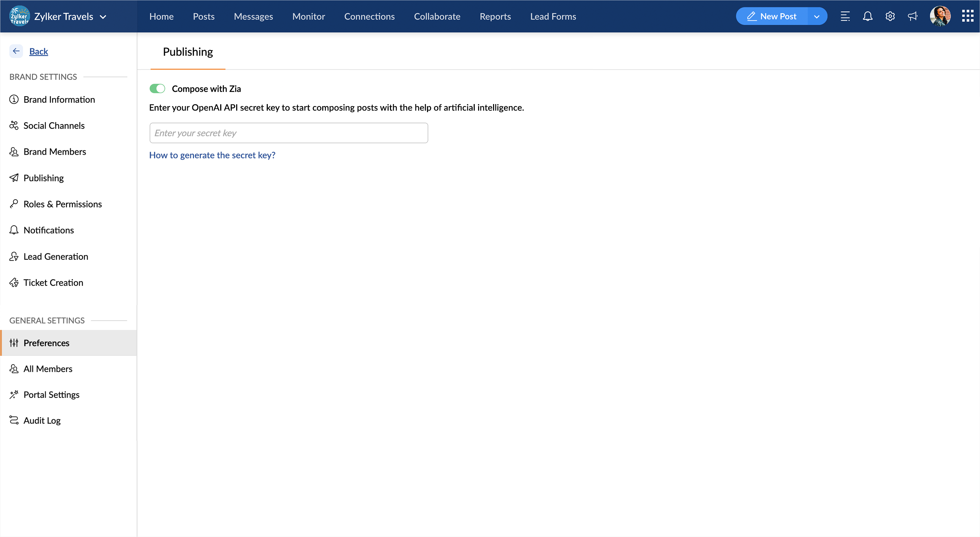This screenshot has width=980, height=537.
Task: Click the Lead Generation icon
Action: pos(14,256)
